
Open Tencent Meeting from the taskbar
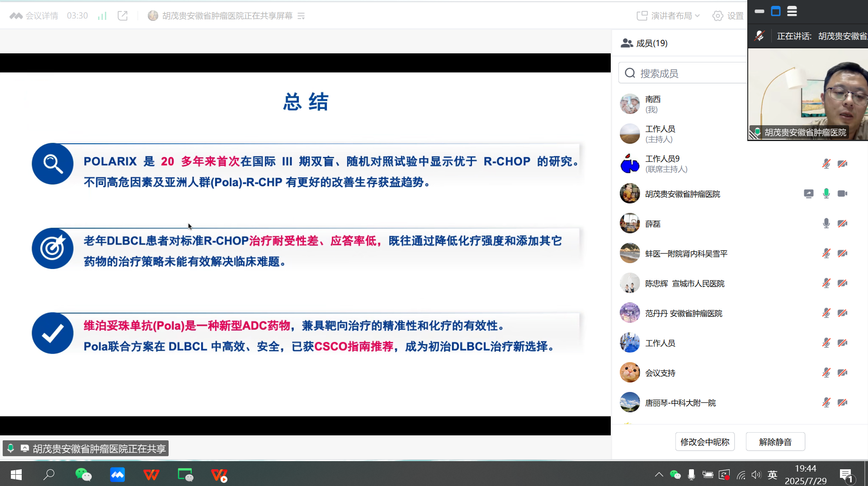[118, 474]
